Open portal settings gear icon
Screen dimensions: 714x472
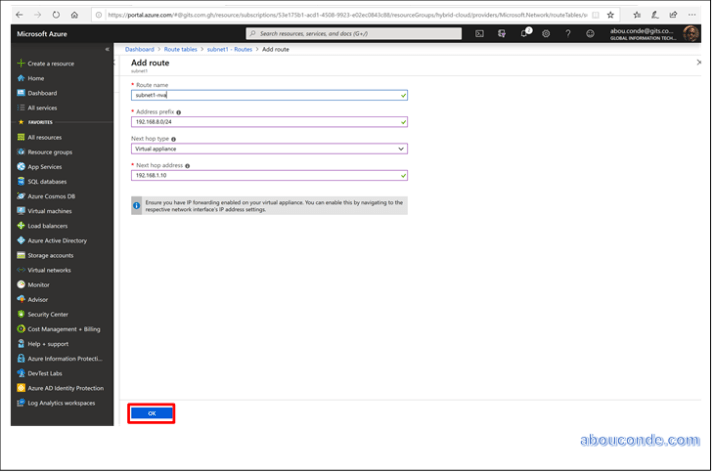546,33
